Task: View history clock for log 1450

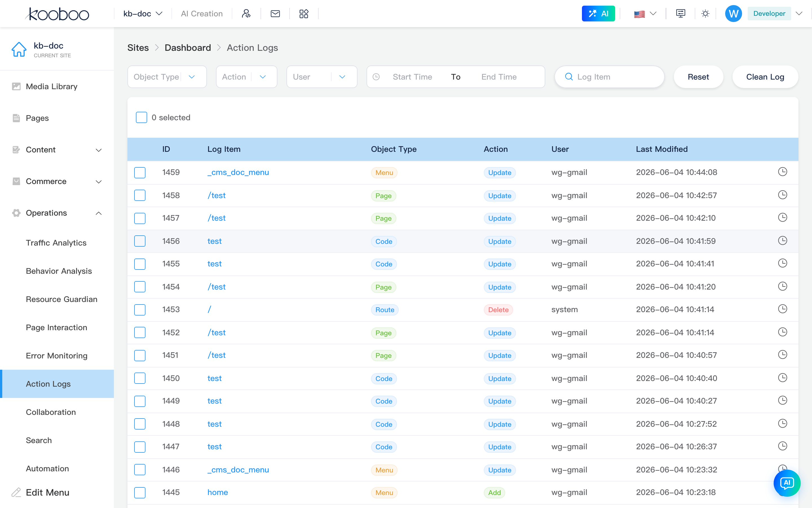Action: tap(782, 378)
